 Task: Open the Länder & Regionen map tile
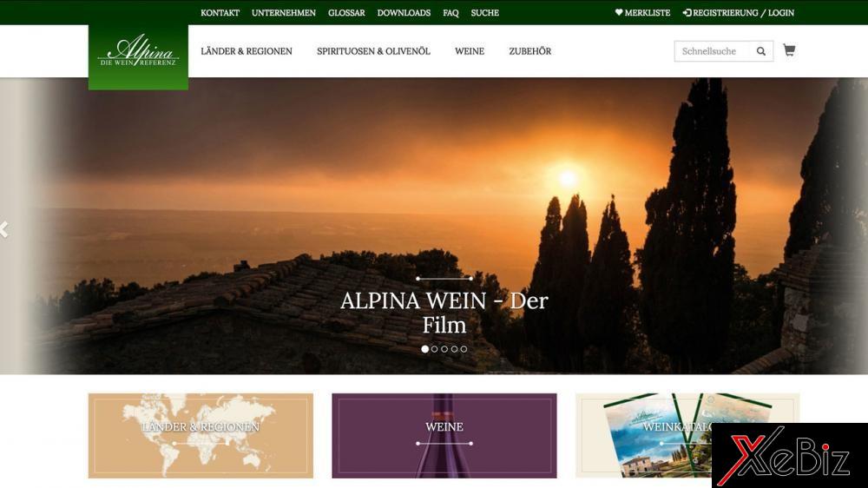(201, 435)
